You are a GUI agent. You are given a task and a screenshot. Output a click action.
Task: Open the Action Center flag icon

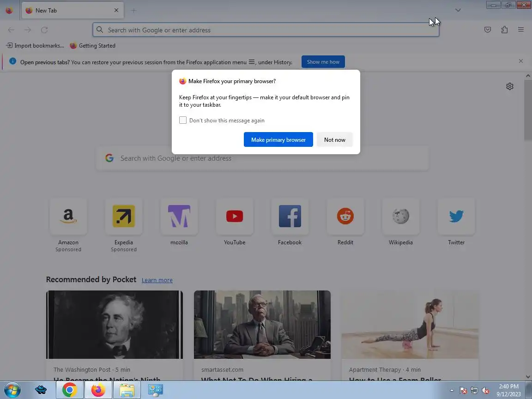(463, 391)
